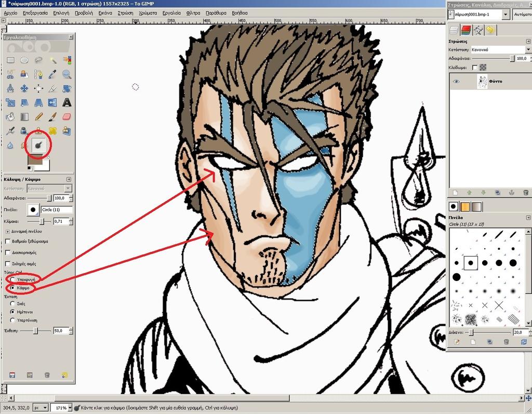Screen dimensions: 532x414
Task: Select the Ellipse Select tool
Action: click(x=24, y=60)
